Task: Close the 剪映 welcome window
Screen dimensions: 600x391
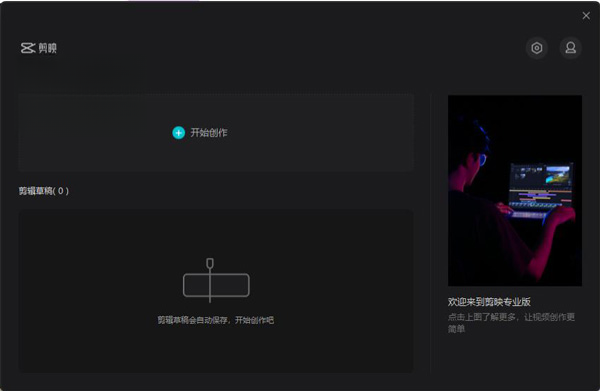Action: pos(586,15)
